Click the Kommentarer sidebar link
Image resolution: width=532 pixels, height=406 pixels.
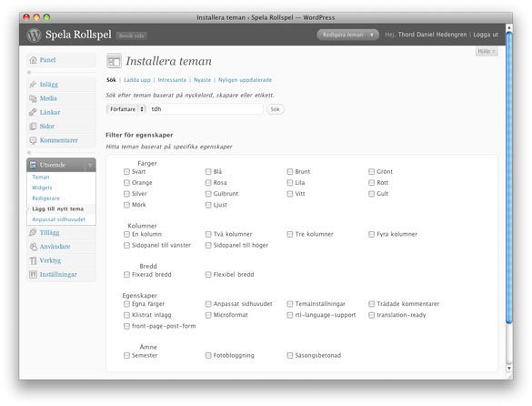click(x=59, y=140)
